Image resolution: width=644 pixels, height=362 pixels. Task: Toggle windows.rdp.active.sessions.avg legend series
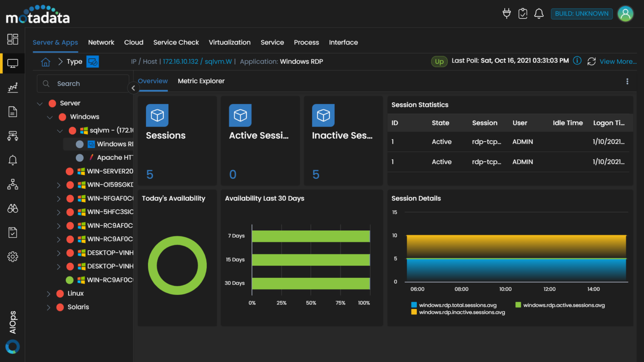[563, 305]
